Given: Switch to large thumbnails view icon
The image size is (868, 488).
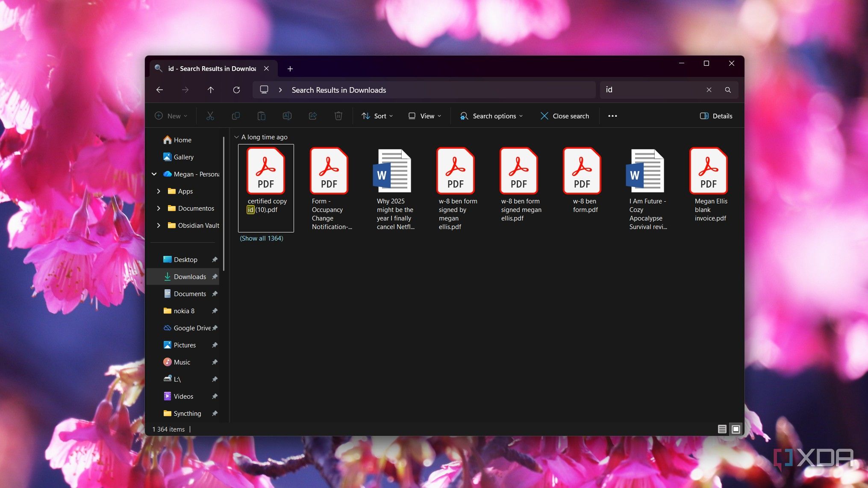Looking at the screenshot, I should [736, 429].
